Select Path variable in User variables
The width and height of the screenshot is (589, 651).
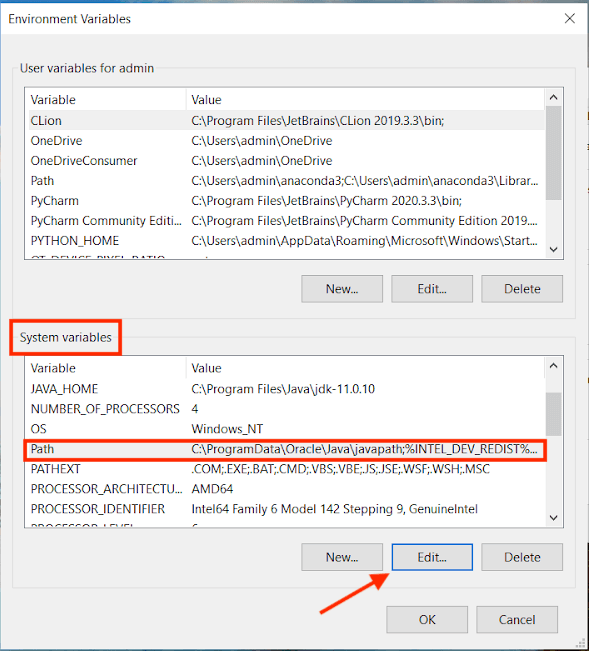pyautogui.click(x=286, y=181)
